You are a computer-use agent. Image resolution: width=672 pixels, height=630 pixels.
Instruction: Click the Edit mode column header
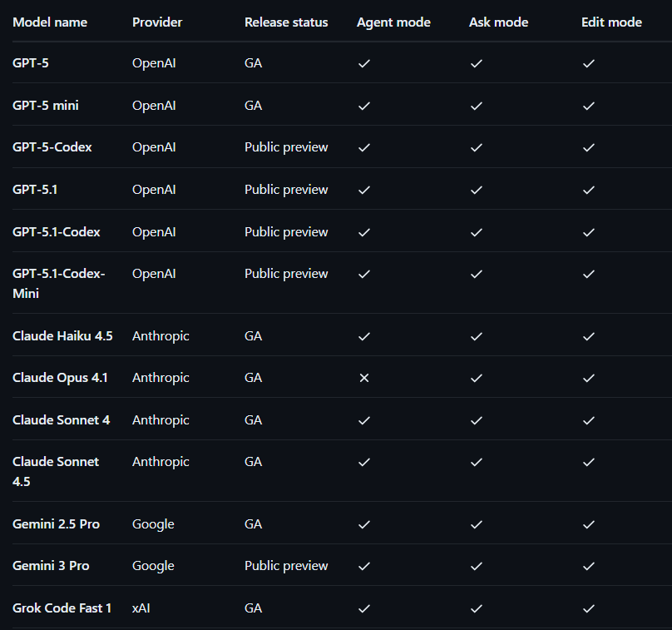tap(611, 22)
